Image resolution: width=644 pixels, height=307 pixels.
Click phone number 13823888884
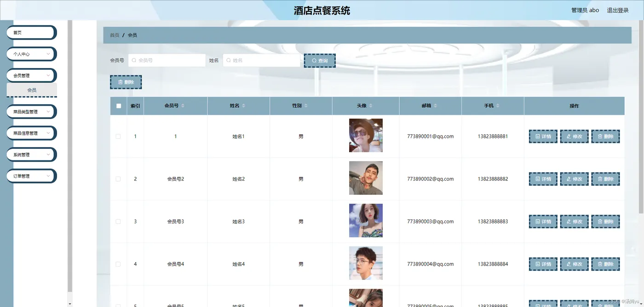pyautogui.click(x=493, y=264)
